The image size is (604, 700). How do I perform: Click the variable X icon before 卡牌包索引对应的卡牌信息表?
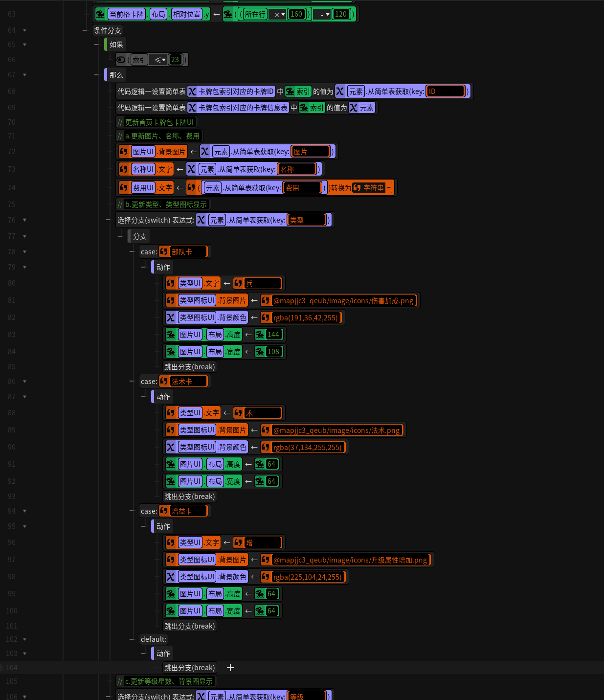click(192, 108)
